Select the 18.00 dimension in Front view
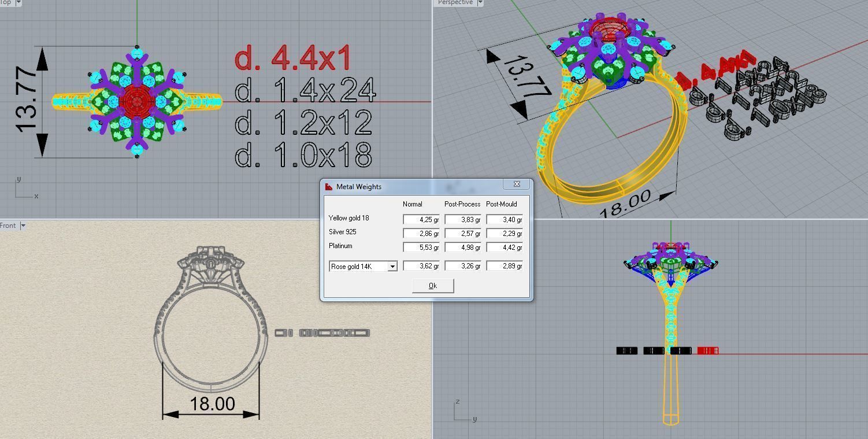The image size is (868, 439). click(212, 403)
